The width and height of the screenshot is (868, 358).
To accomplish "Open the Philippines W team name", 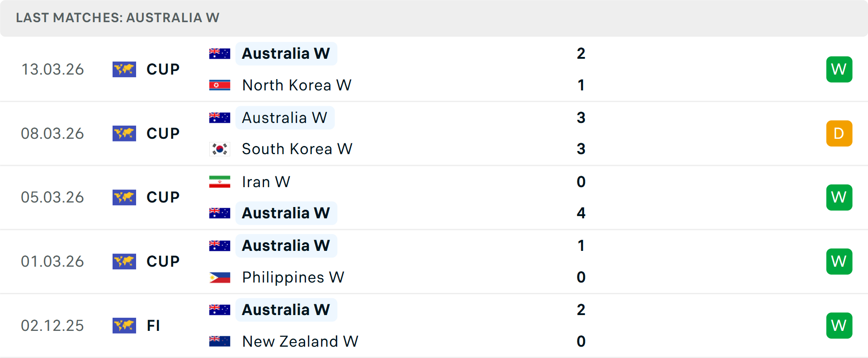I will (x=293, y=277).
